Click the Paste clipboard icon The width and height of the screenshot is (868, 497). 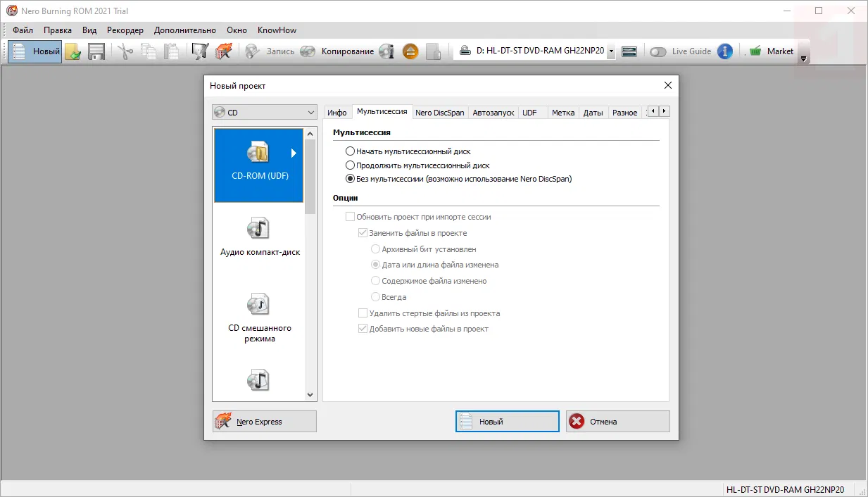(171, 51)
